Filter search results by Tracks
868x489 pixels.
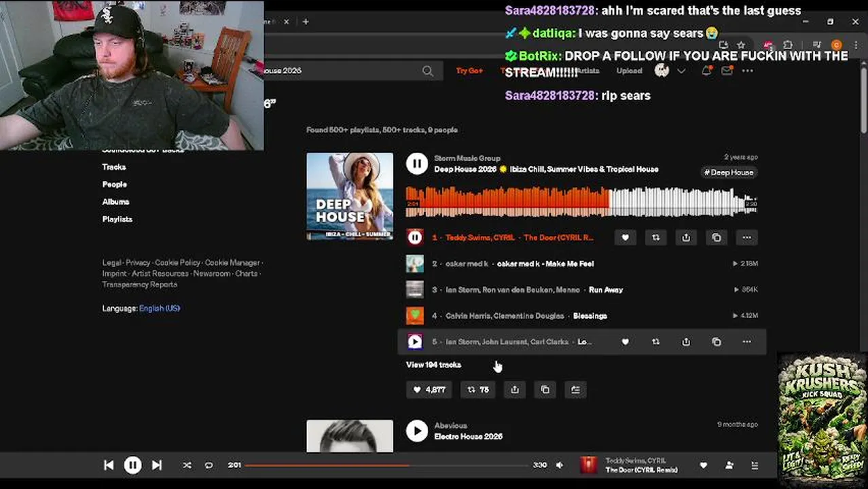tap(114, 167)
